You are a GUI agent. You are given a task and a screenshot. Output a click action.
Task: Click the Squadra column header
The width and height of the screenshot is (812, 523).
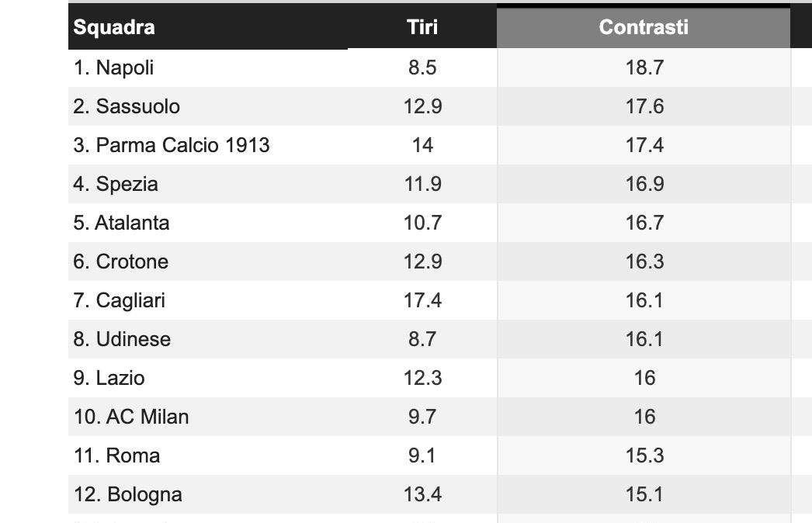114,27
